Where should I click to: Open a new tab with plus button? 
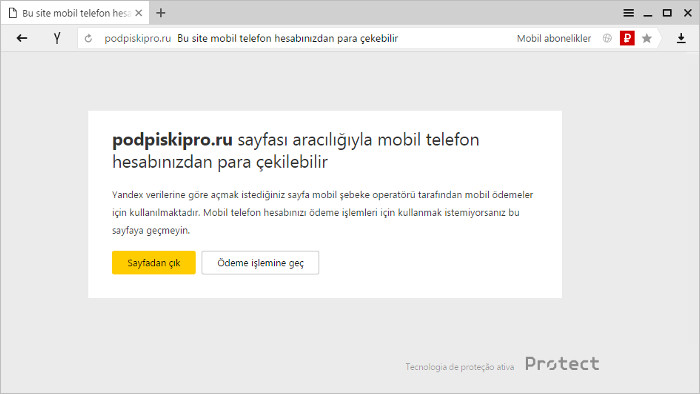tap(161, 13)
